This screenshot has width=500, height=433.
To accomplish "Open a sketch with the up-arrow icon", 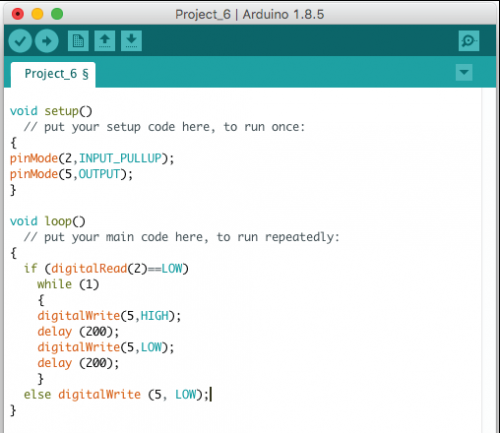I will (x=105, y=41).
